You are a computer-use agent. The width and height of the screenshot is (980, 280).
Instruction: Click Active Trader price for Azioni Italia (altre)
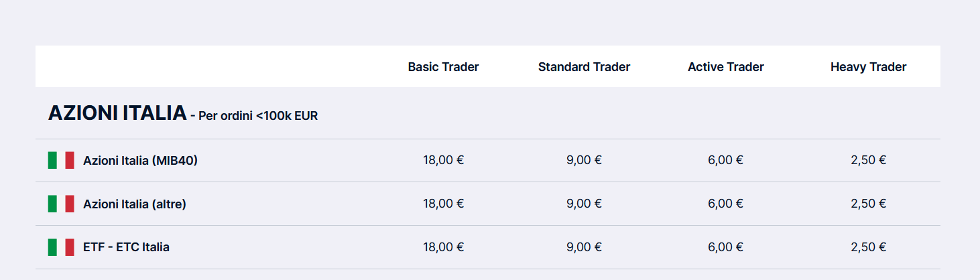(726, 204)
